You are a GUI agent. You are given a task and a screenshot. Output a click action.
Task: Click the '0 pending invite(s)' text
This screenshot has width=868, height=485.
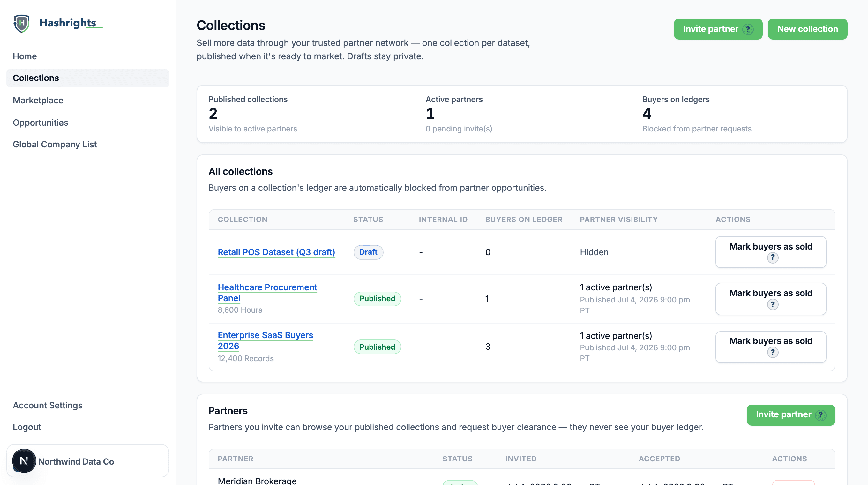coord(459,129)
